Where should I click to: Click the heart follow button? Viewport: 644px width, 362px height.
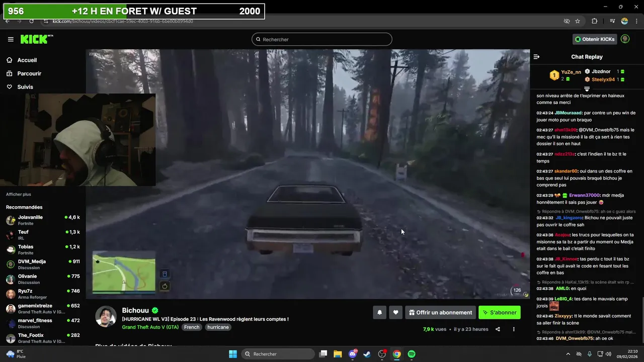396,312
